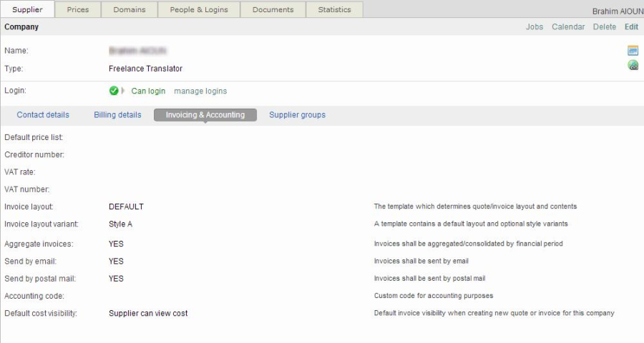Switch to the Prices tab

coord(78,10)
